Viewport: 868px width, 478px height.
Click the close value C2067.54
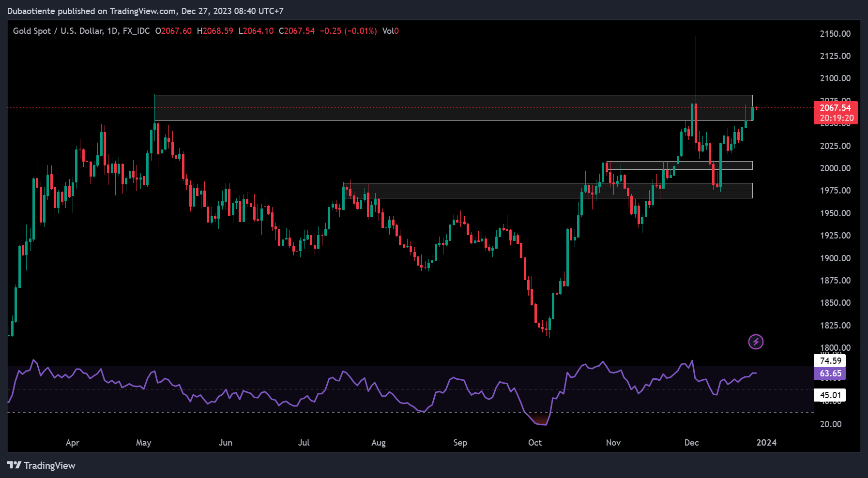click(297, 31)
